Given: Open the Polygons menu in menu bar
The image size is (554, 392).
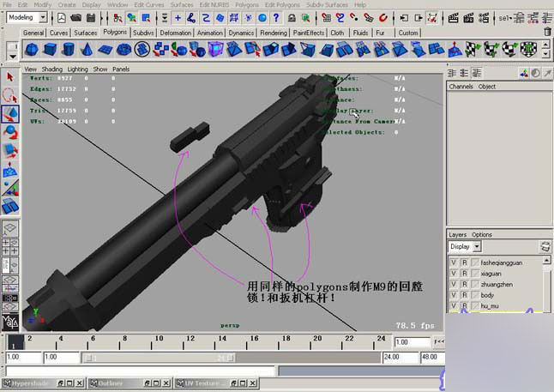Looking at the screenshot, I should 247,5.
